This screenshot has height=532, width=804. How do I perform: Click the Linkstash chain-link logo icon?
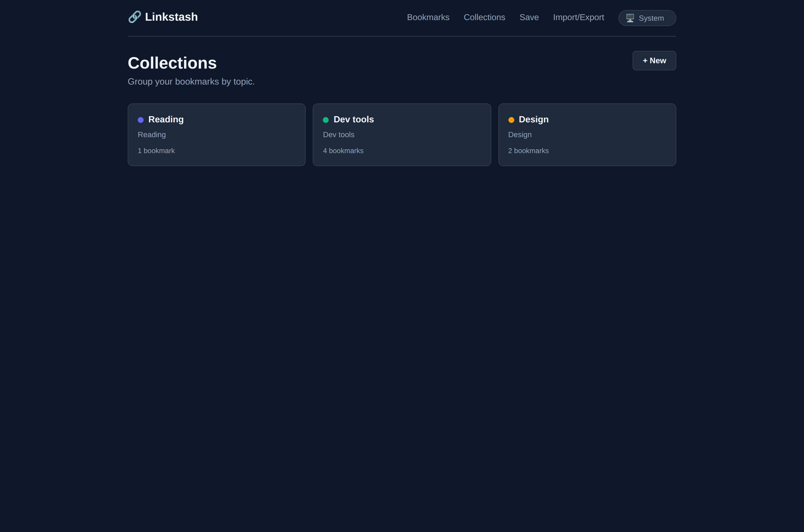pyautogui.click(x=135, y=17)
